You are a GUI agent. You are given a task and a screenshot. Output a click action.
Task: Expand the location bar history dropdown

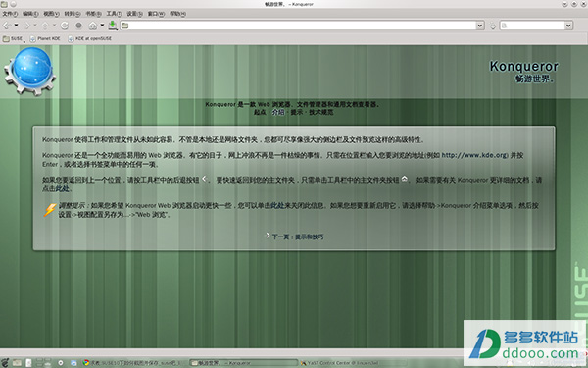point(480,26)
